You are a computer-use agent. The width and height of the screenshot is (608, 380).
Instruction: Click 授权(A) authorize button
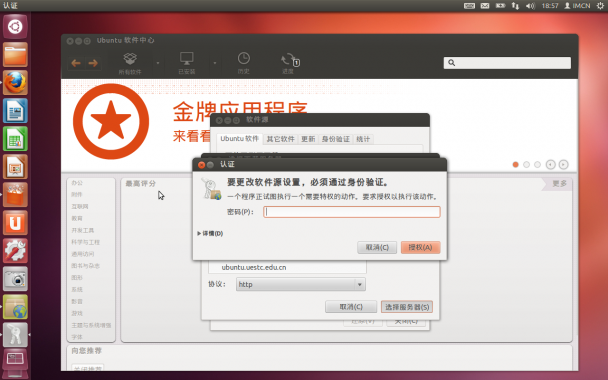[420, 247]
